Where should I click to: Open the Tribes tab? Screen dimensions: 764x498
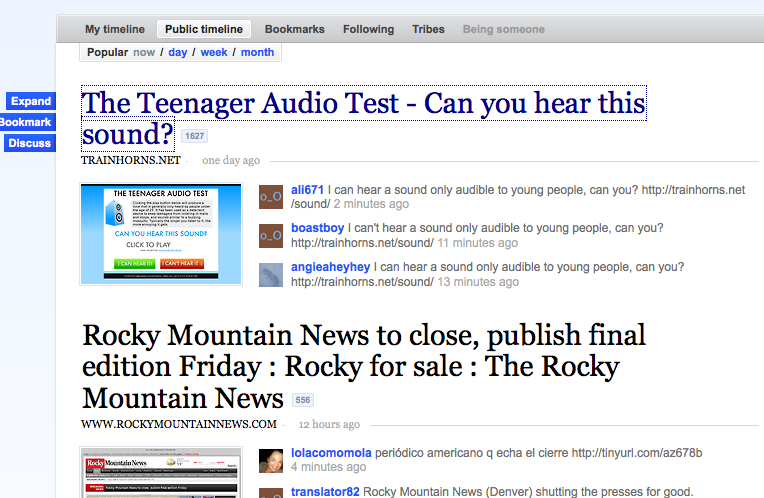point(428,29)
